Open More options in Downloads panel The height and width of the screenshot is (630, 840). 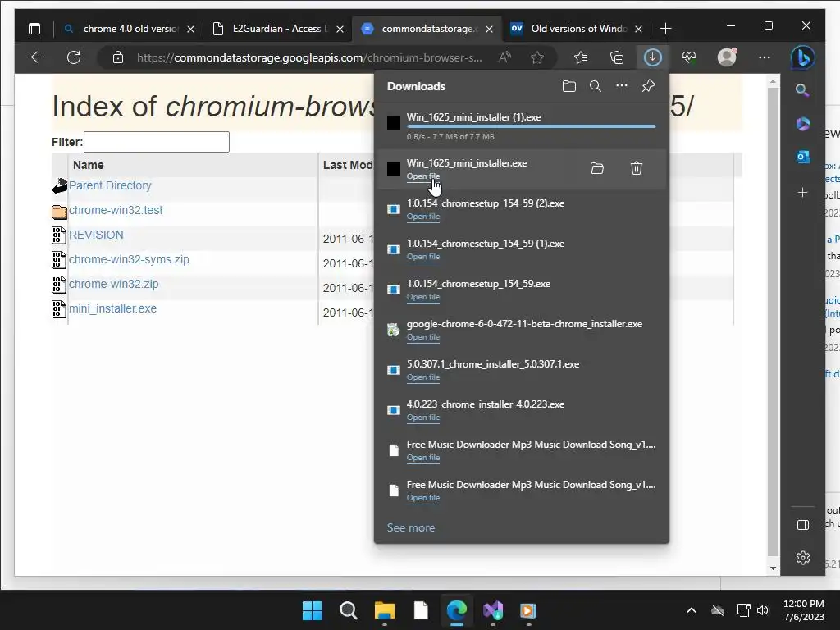(622, 85)
